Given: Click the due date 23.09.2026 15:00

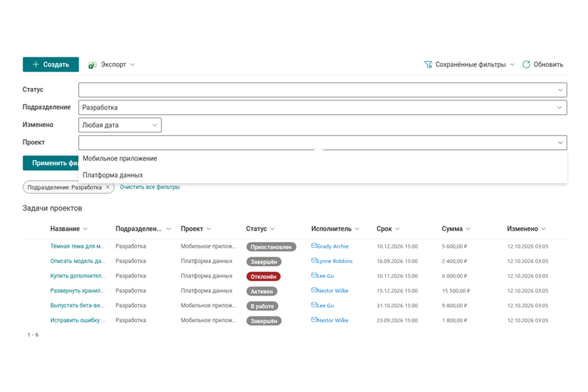Looking at the screenshot, I should click(397, 320).
